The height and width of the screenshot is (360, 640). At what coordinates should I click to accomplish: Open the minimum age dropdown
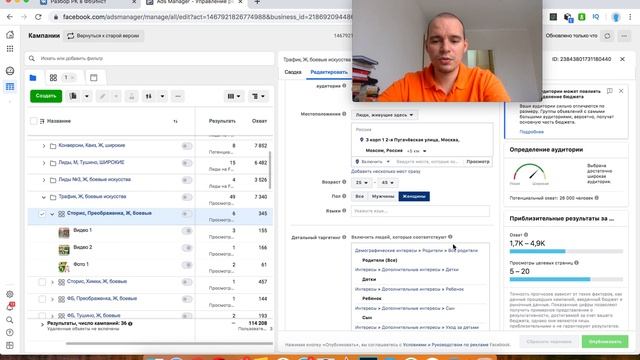[x=361, y=182]
